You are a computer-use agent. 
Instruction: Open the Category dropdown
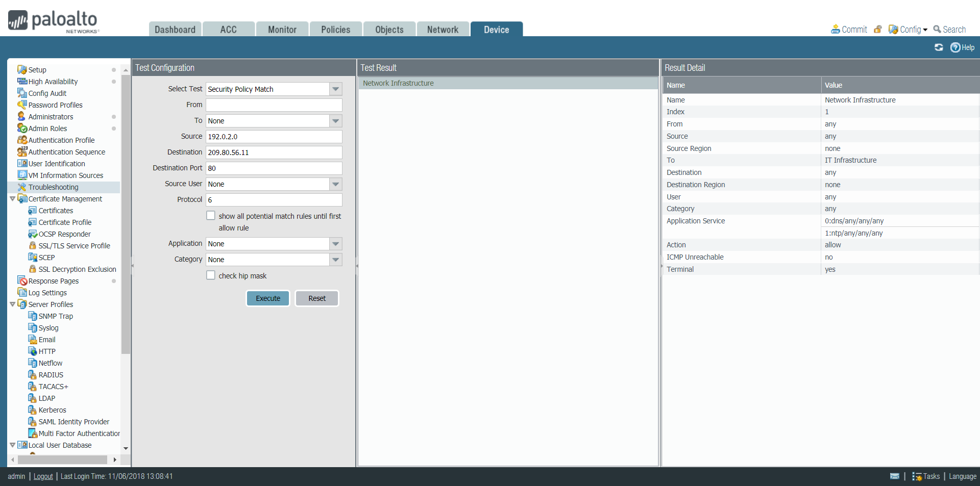click(x=335, y=260)
